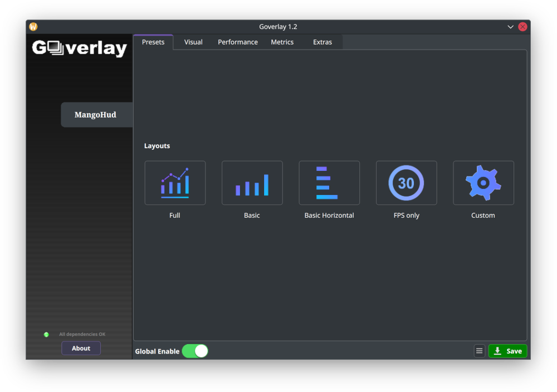Viewport: 557px width, 392px height.
Task: Select the FPS only preset icon
Action: (406, 183)
